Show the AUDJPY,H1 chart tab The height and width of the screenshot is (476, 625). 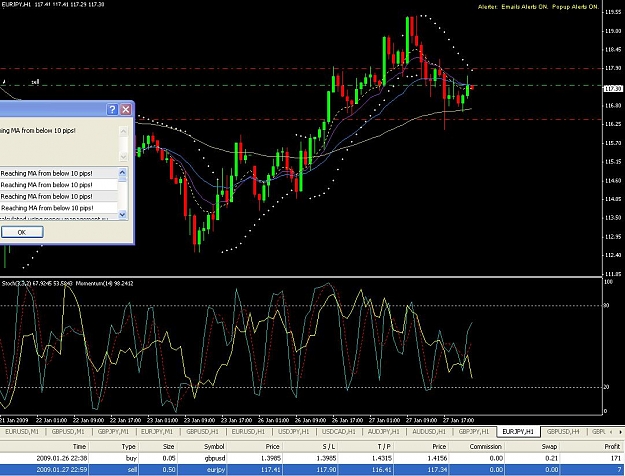384,432
